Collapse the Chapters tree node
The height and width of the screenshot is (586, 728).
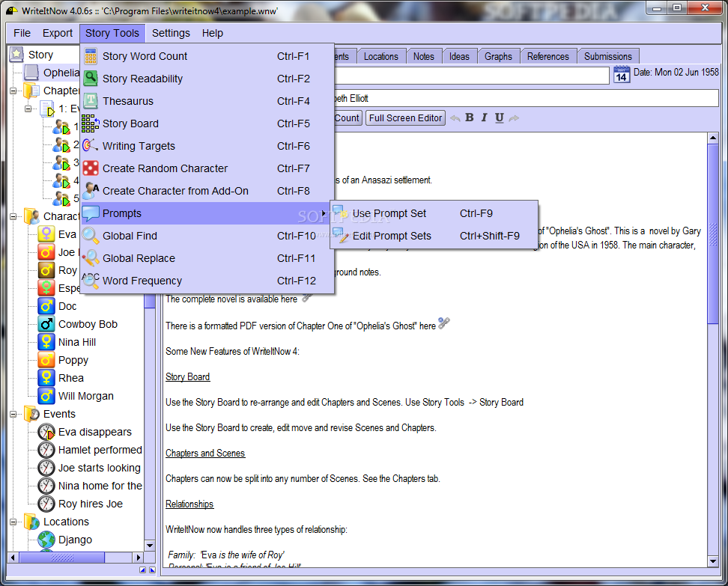click(13, 91)
